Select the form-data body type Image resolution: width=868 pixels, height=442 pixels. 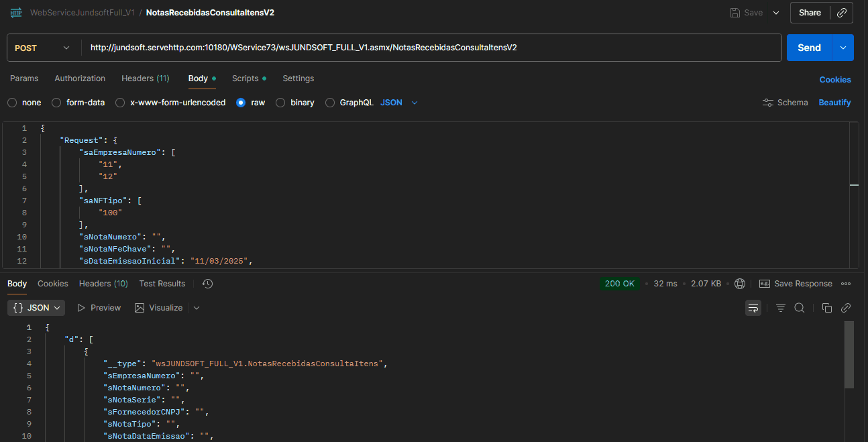tap(56, 103)
